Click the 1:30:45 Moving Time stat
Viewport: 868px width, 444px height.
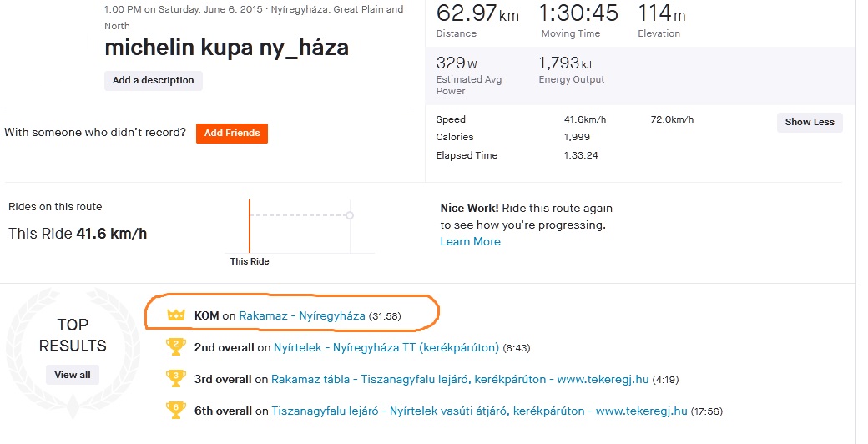(x=578, y=14)
